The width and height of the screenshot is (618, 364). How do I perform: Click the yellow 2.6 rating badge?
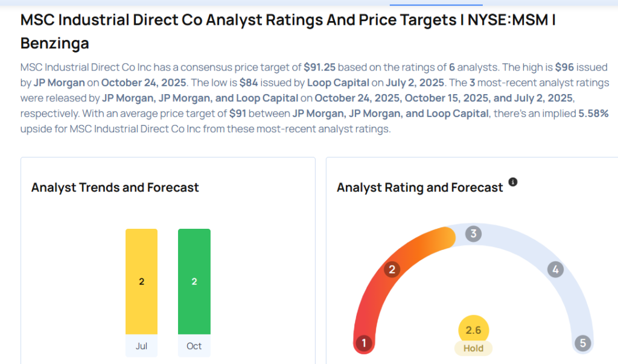473,330
